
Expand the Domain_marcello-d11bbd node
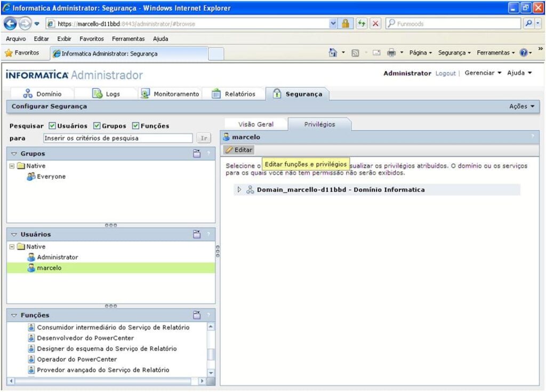239,189
